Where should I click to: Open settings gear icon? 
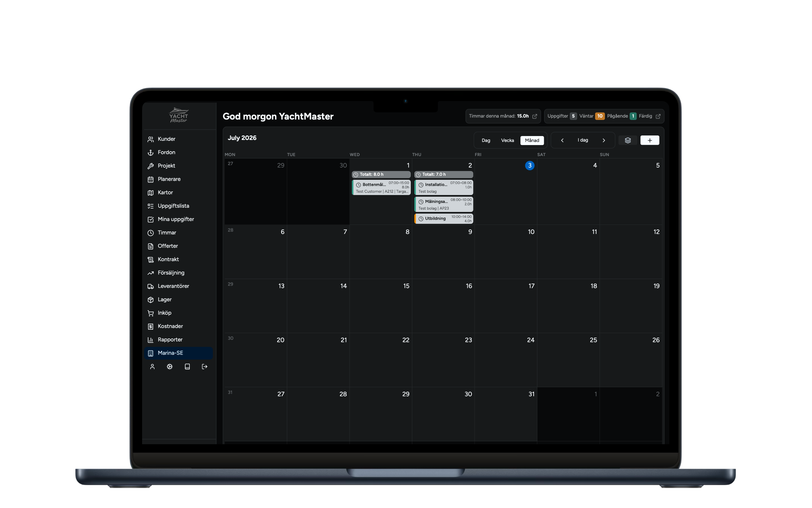tap(170, 367)
